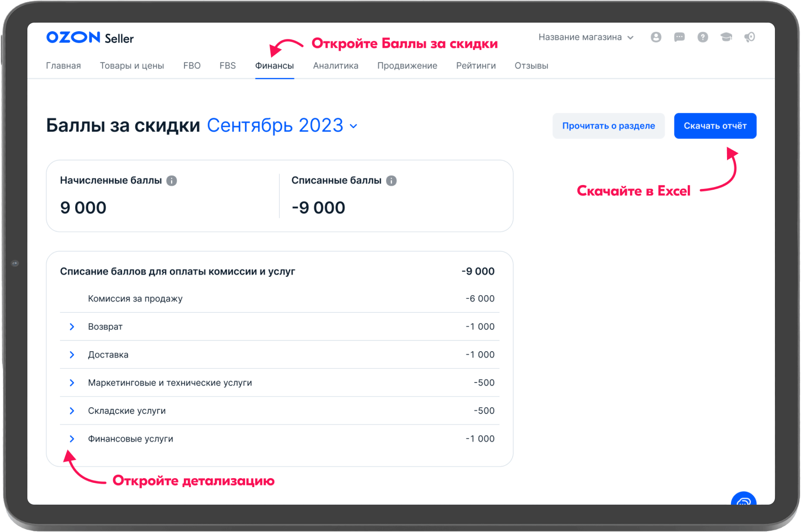Expand the Возврат row
This screenshot has height=532, width=801.
point(72,327)
